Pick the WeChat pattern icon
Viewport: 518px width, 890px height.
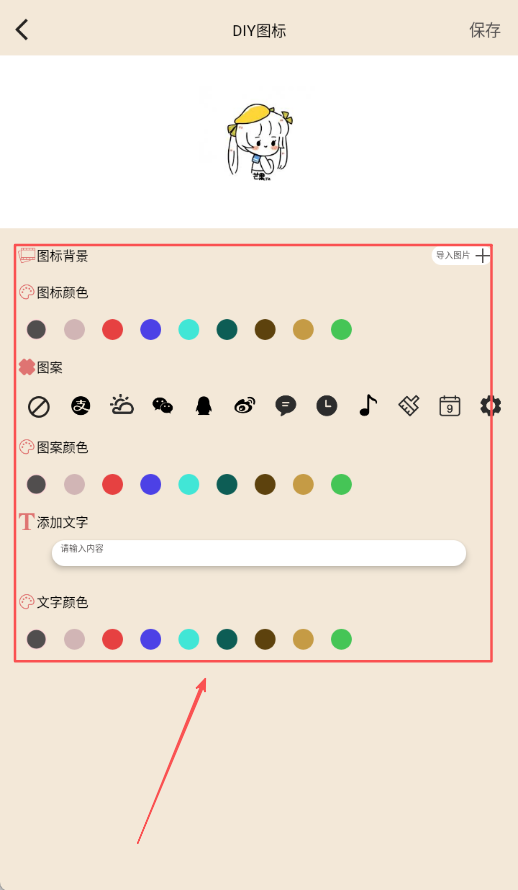point(163,406)
